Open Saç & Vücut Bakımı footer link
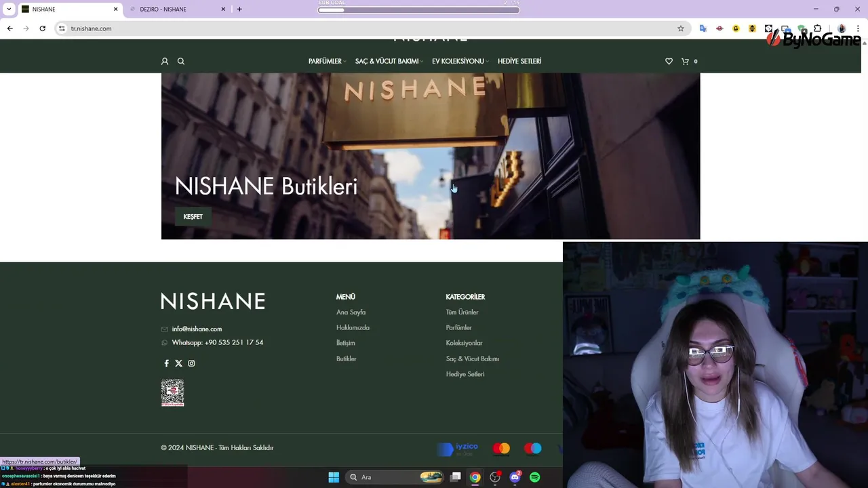Image resolution: width=868 pixels, height=488 pixels. point(472,359)
